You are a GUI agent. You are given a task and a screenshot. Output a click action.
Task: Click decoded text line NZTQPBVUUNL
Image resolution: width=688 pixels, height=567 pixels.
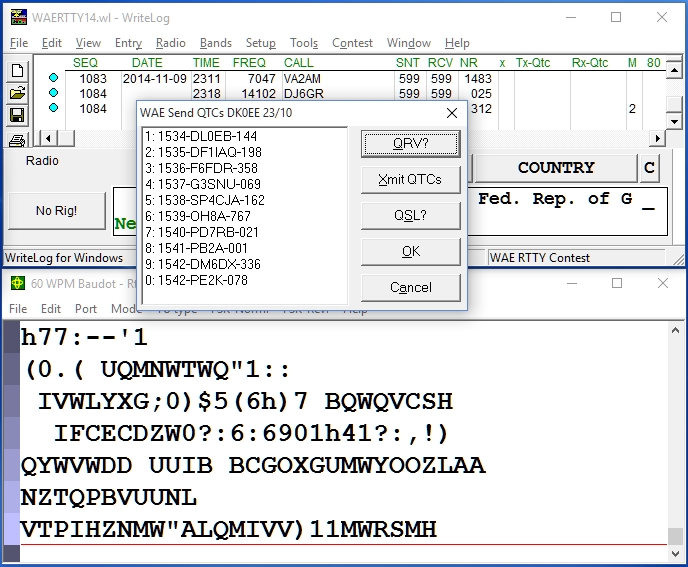[x=109, y=497]
